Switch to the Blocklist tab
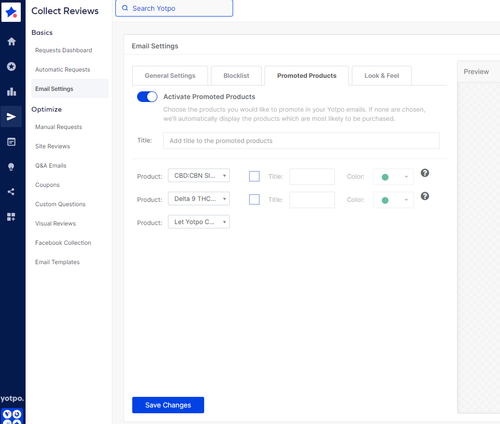 (236, 76)
